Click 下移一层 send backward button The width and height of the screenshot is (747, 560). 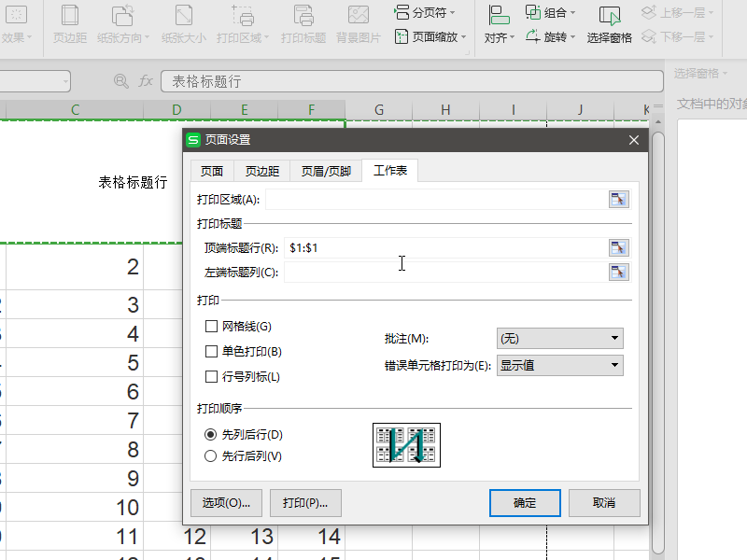(x=677, y=36)
